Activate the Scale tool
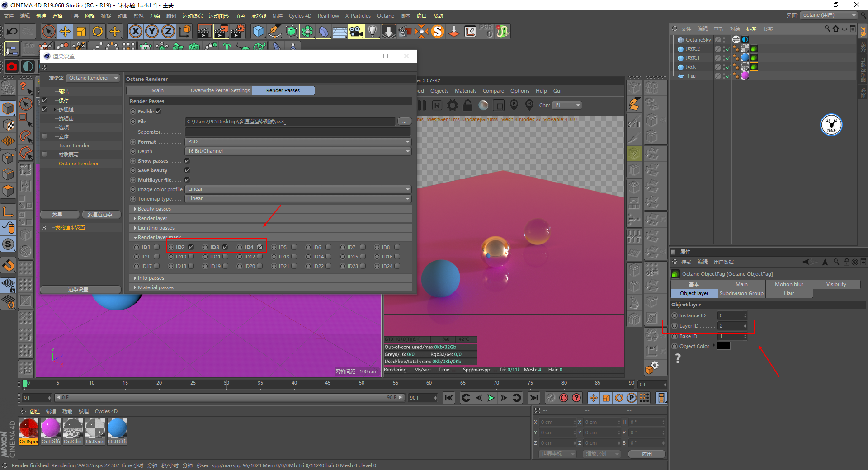This screenshot has height=470, width=868. tap(81, 31)
